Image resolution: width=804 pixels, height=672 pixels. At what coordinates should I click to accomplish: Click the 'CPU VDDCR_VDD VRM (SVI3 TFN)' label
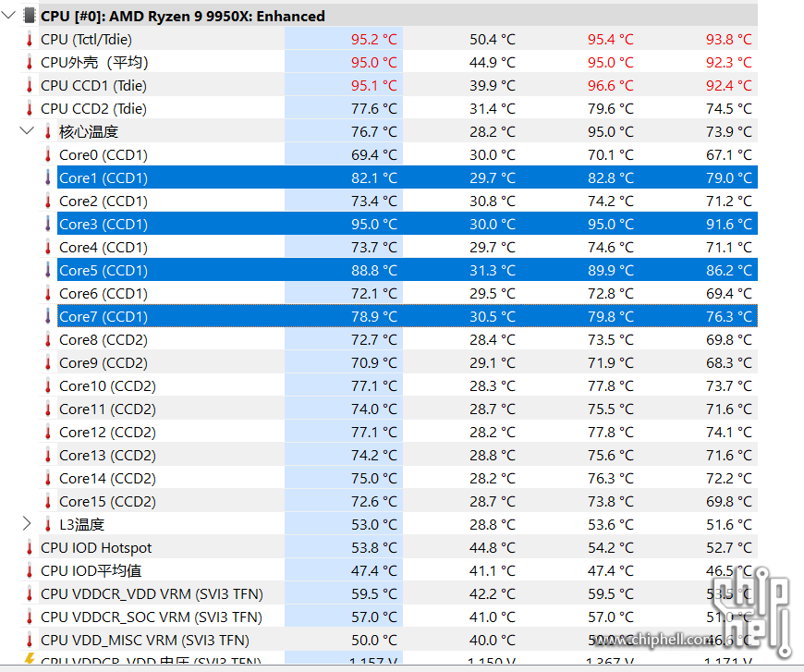(152, 594)
